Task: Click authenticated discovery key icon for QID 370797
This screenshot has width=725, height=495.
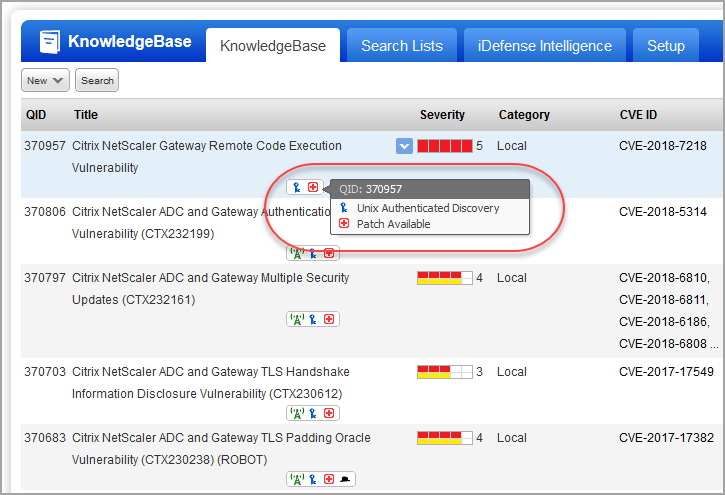Action: (313, 319)
